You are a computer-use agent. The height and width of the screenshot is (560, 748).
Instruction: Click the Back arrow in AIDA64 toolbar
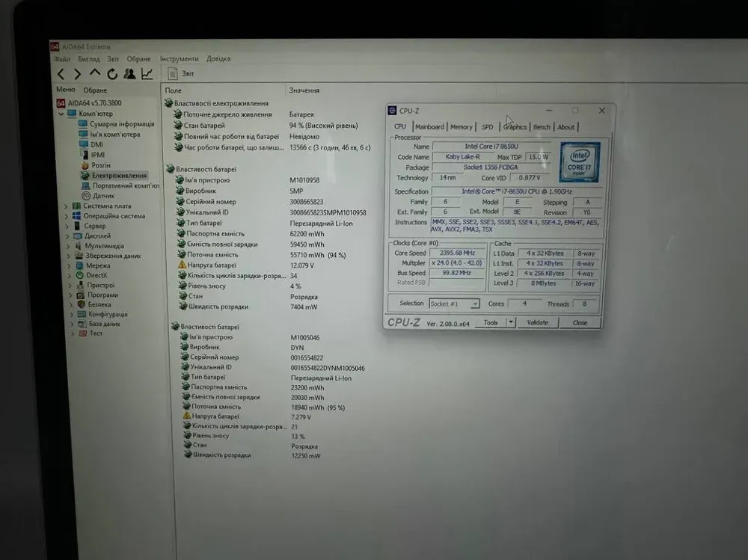(x=61, y=73)
